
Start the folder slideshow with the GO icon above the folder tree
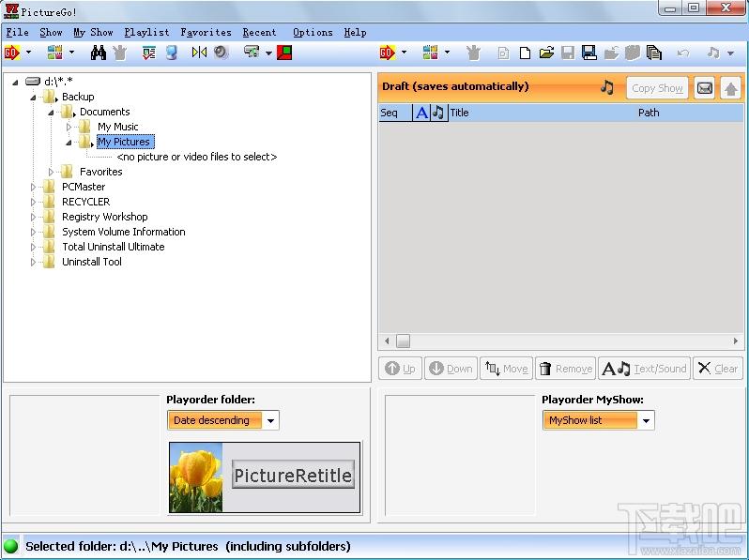click(x=11, y=53)
